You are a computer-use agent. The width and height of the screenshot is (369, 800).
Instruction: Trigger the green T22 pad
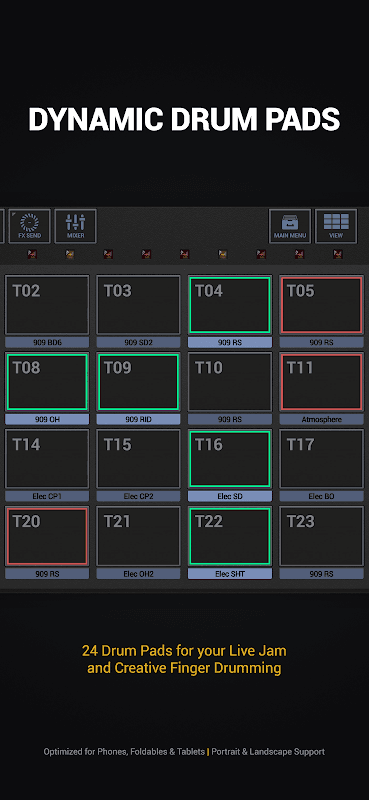click(230, 536)
